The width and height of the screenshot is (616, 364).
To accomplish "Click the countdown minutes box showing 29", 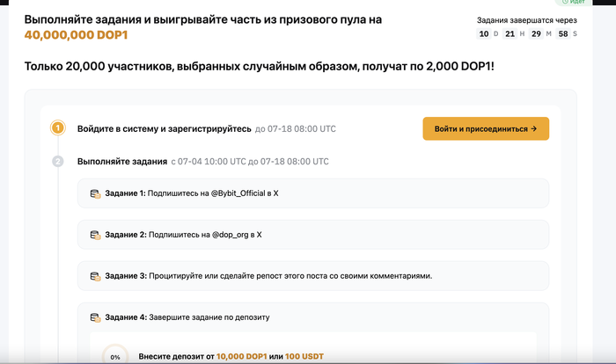I will pyautogui.click(x=536, y=33).
